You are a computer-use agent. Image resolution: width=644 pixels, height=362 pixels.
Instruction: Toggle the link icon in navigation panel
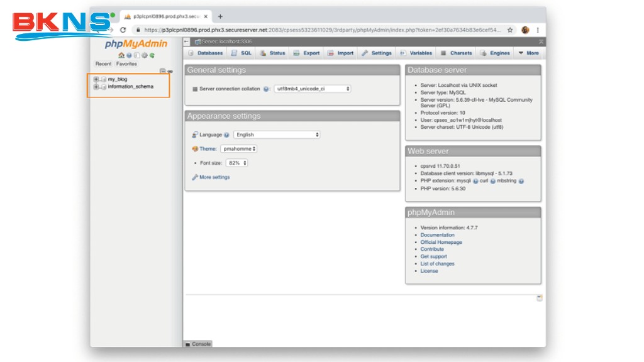tap(170, 71)
